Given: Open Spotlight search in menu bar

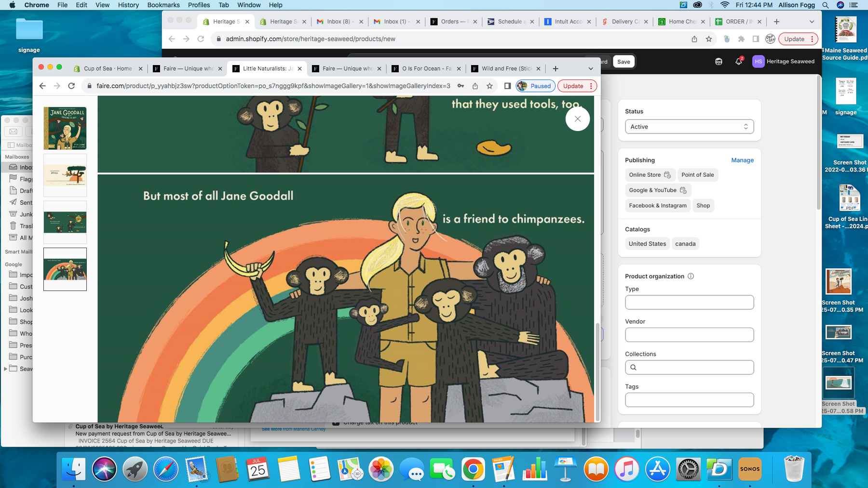Looking at the screenshot, I should [x=826, y=5].
